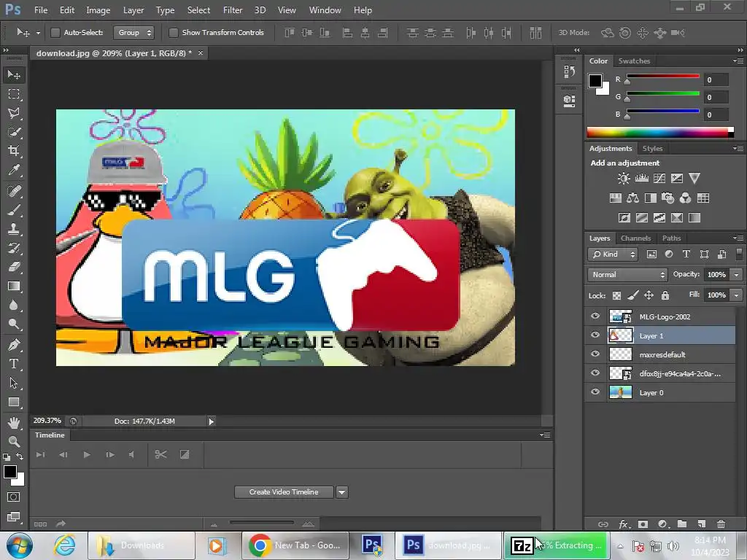Hide the MLG-Logo-2002 layer
This screenshot has width=747, height=560.
pos(595,316)
